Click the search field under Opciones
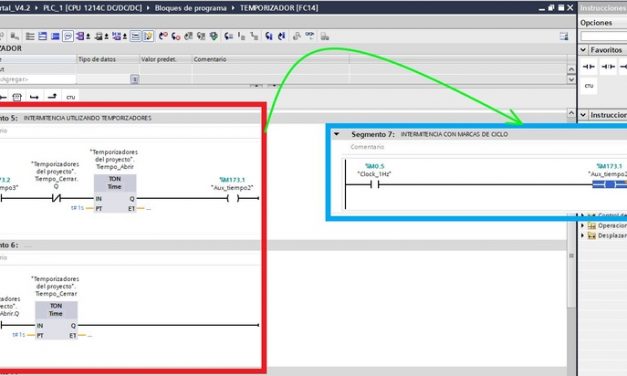This screenshot has height=376, width=627. [x=603, y=37]
